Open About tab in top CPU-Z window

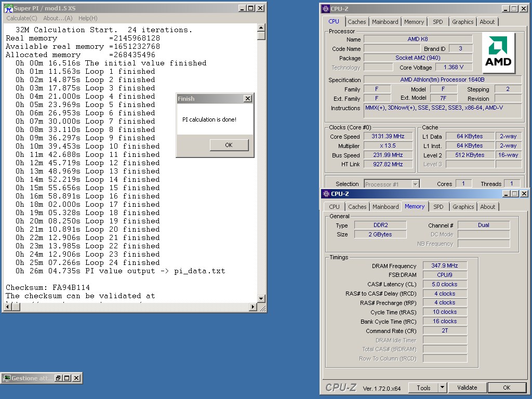click(x=487, y=22)
